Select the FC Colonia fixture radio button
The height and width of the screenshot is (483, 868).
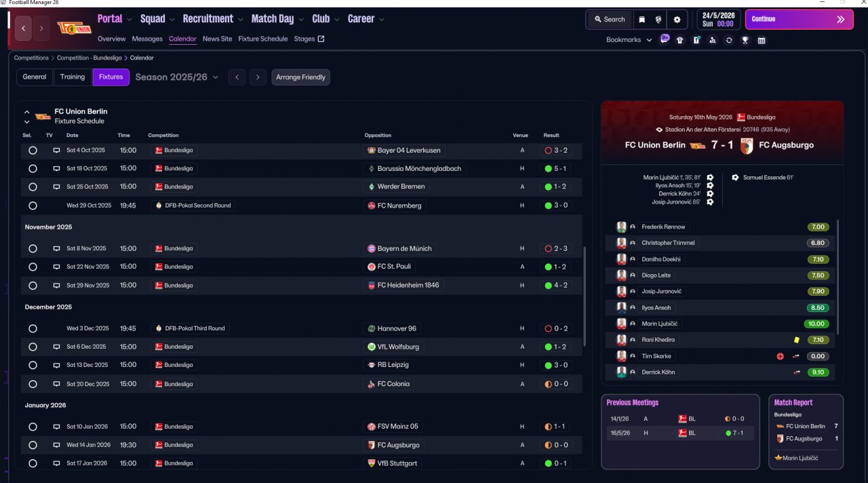tap(33, 384)
